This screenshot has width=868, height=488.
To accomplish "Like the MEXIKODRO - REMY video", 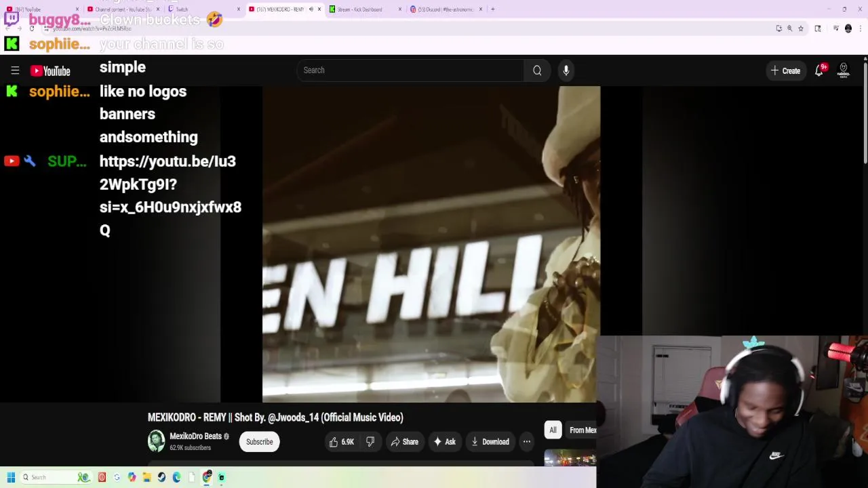I will pyautogui.click(x=342, y=442).
